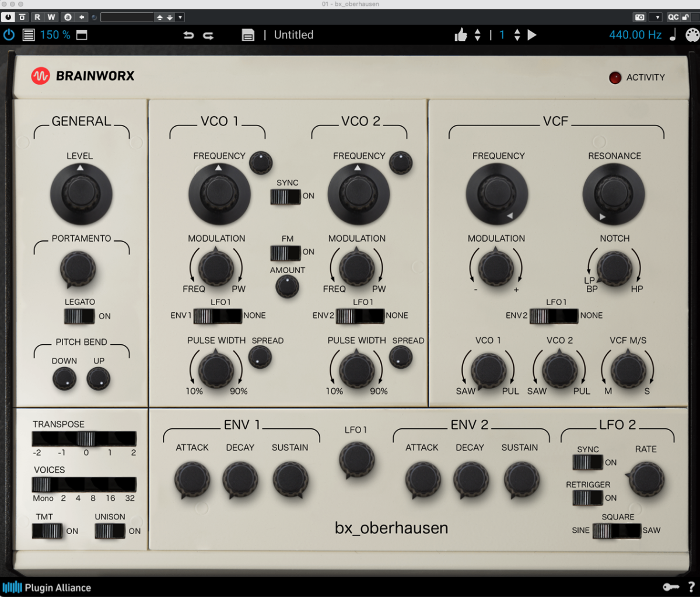Image resolution: width=700 pixels, height=597 pixels.
Task: Click the window view icon next to 150 %
Action: click(x=82, y=35)
